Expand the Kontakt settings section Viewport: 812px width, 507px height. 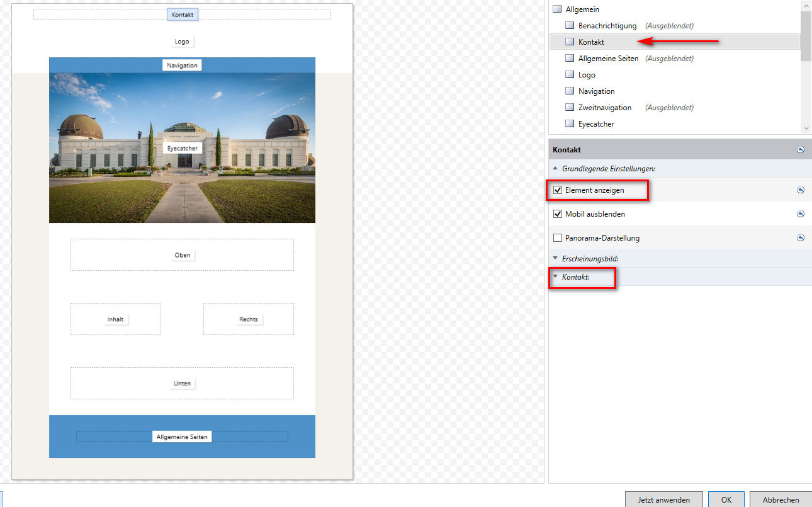[x=555, y=276]
